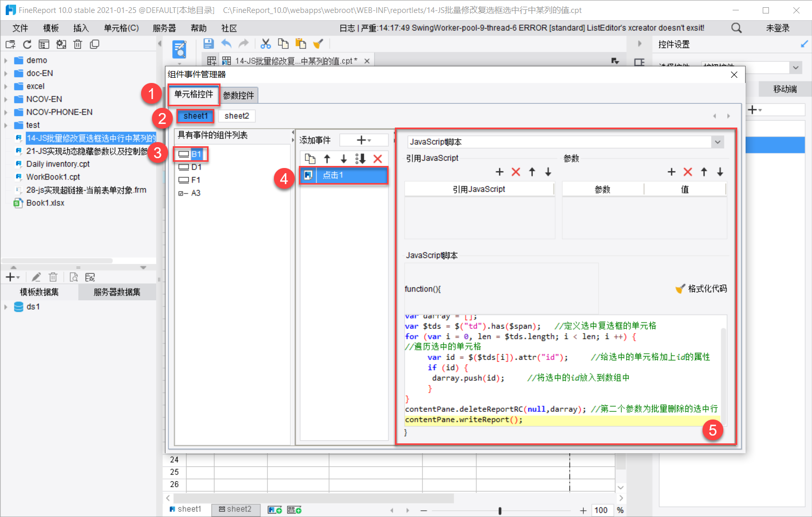Switch to the 参数控件 tab
The width and height of the screenshot is (812, 517).
pyautogui.click(x=239, y=95)
